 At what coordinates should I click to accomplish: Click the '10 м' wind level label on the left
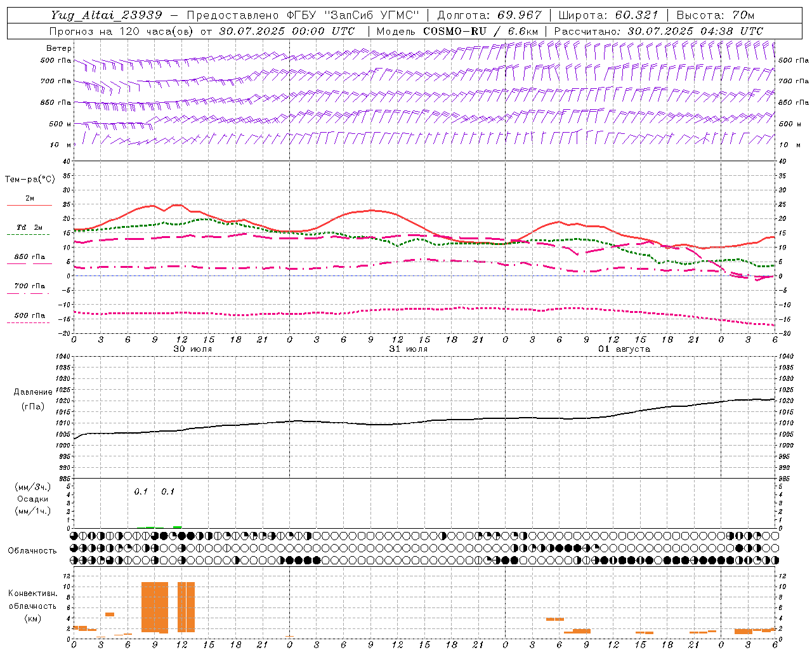[x=61, y=145]
